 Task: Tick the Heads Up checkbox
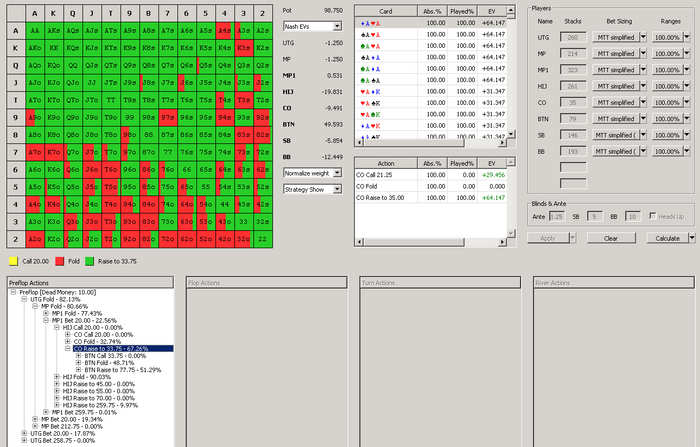[x=653, y=216]
